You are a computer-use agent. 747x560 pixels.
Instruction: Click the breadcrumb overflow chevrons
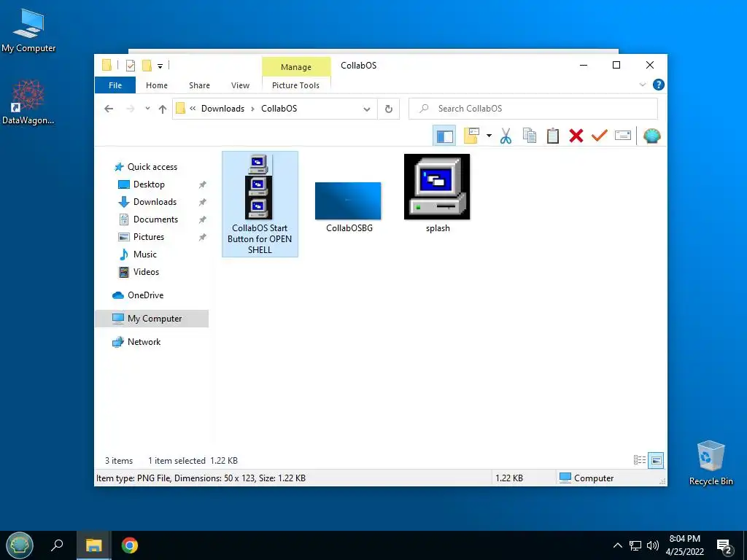click(193, 109)
